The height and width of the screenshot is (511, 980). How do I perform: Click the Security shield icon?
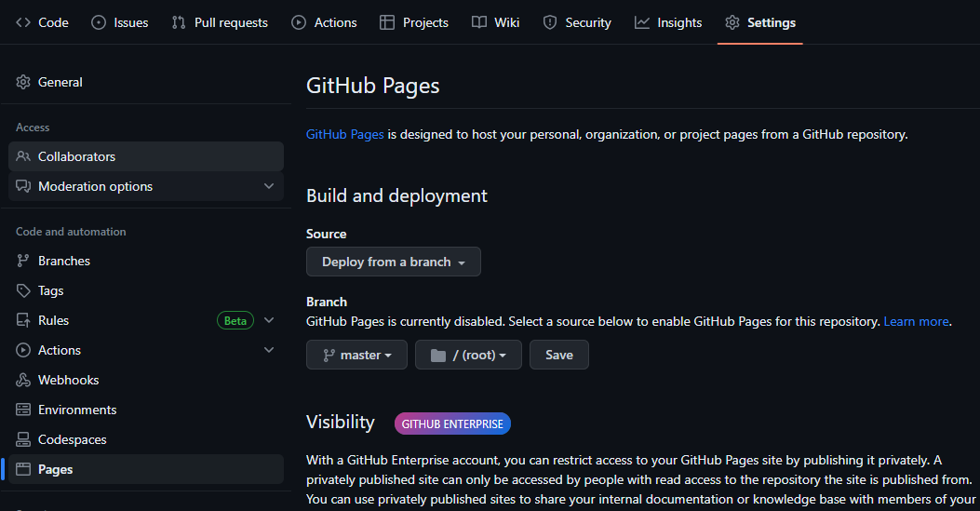coord(550,22)
